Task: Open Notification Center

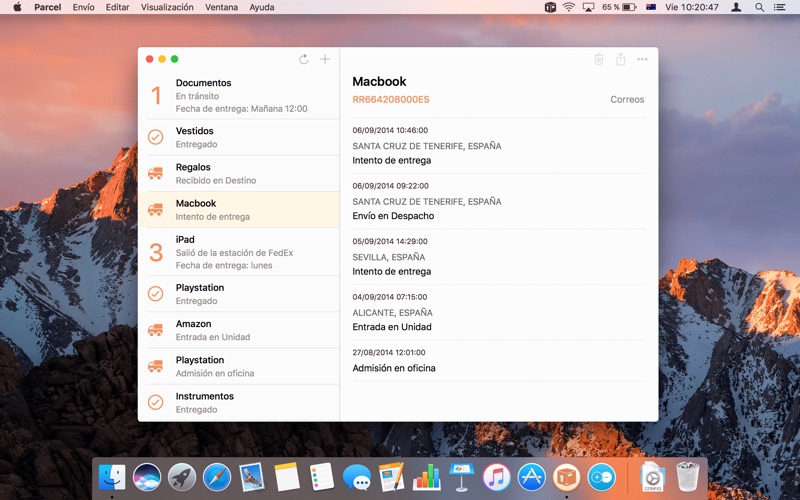Action: click(x=780, y=7)
